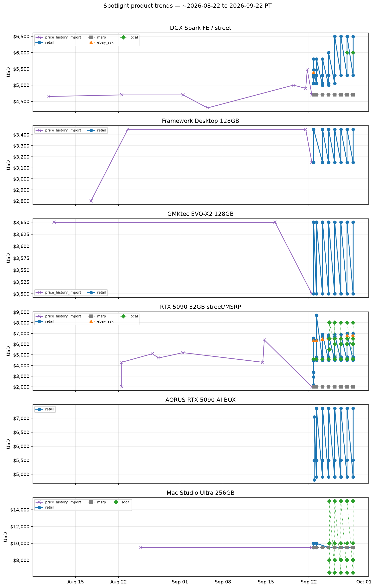Click the $2,800 purple marker in Framework chart
The image size is (375, 588).
pyautogui.click(x=91, y=201)
